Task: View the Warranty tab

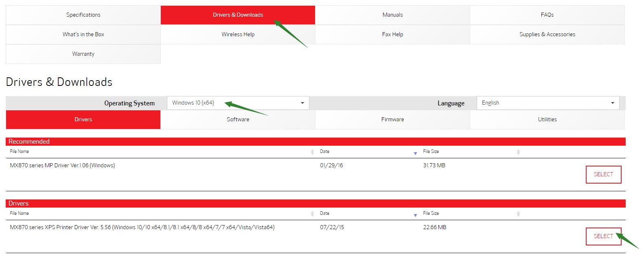Action: (x=83, y=54)
